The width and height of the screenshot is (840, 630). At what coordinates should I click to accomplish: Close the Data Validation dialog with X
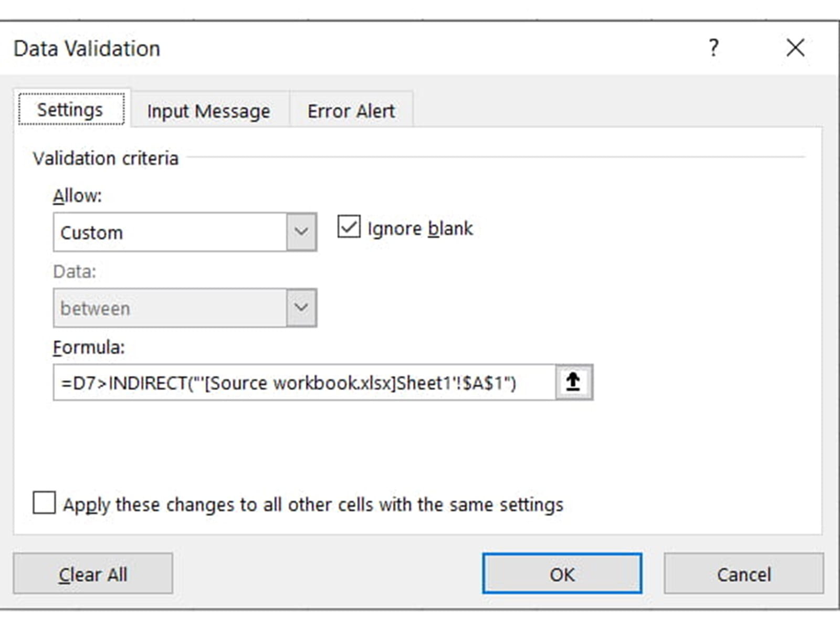tap(795, 48)
